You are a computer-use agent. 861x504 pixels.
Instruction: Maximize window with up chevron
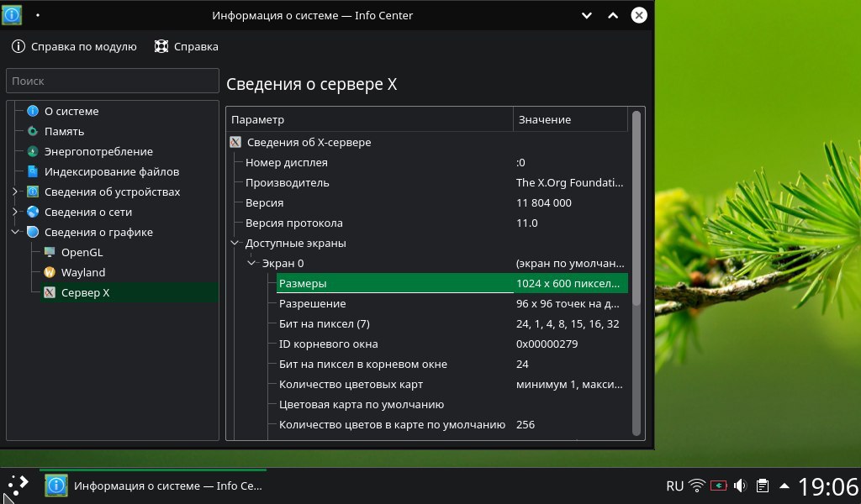tap(613, 15)
